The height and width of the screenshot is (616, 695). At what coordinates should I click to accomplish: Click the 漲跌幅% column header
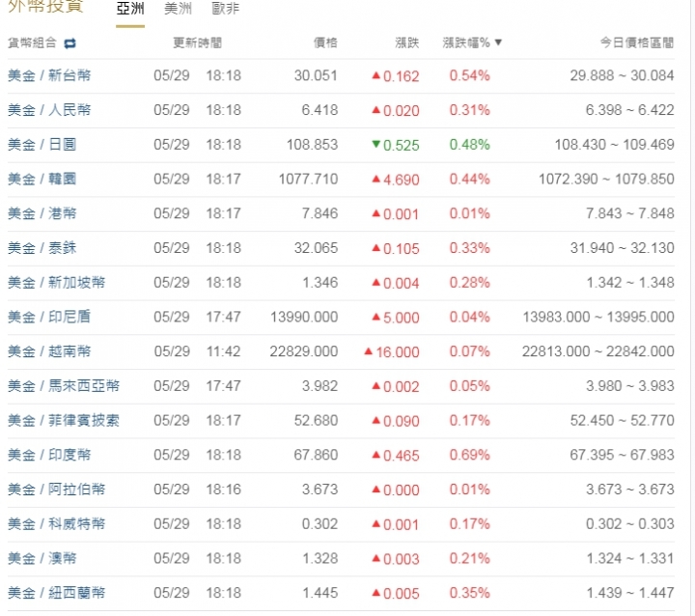coord(466,43)
